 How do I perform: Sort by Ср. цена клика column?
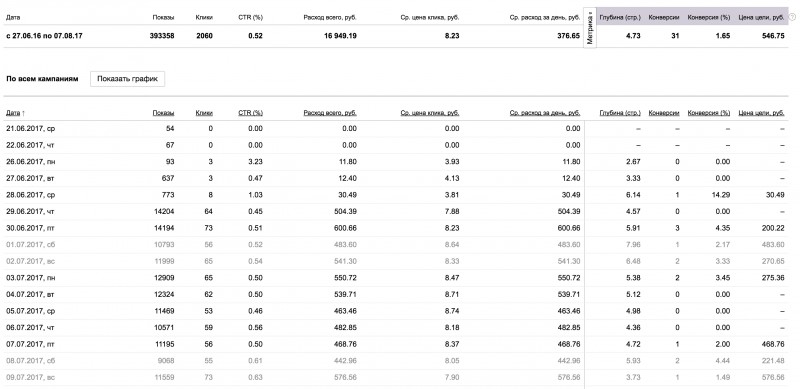click(x=430, y=113)
